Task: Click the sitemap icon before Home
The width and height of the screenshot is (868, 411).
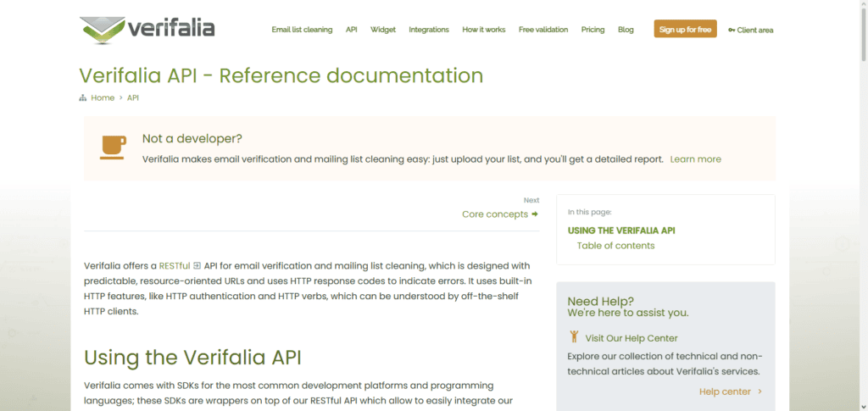Action: coord(83,98)
